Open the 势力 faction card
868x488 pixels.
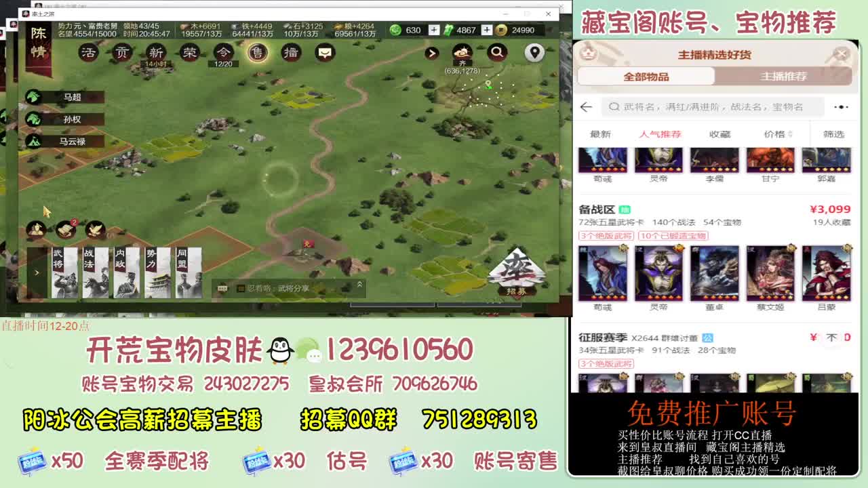(157, 272)
